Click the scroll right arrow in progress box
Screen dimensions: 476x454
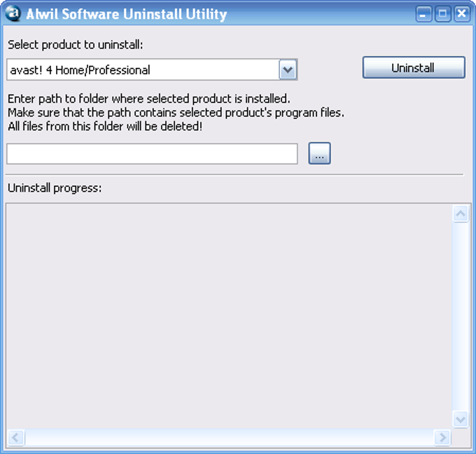442,438
